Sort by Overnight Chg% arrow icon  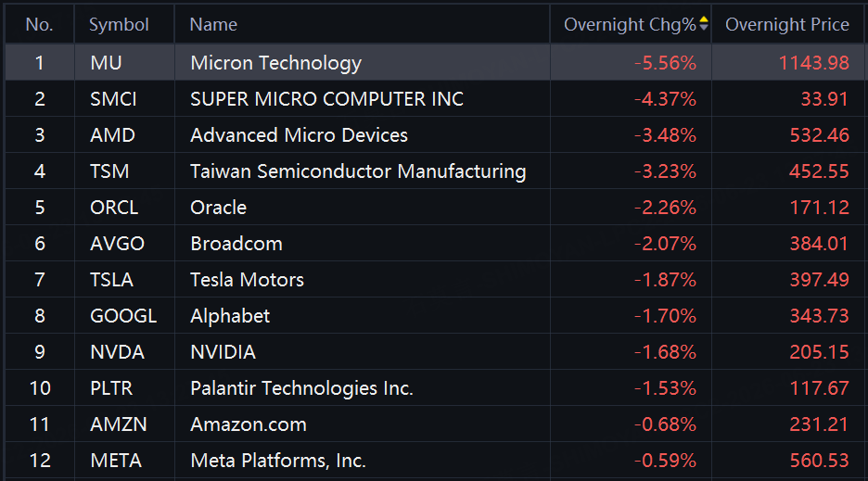pos(704,23)
